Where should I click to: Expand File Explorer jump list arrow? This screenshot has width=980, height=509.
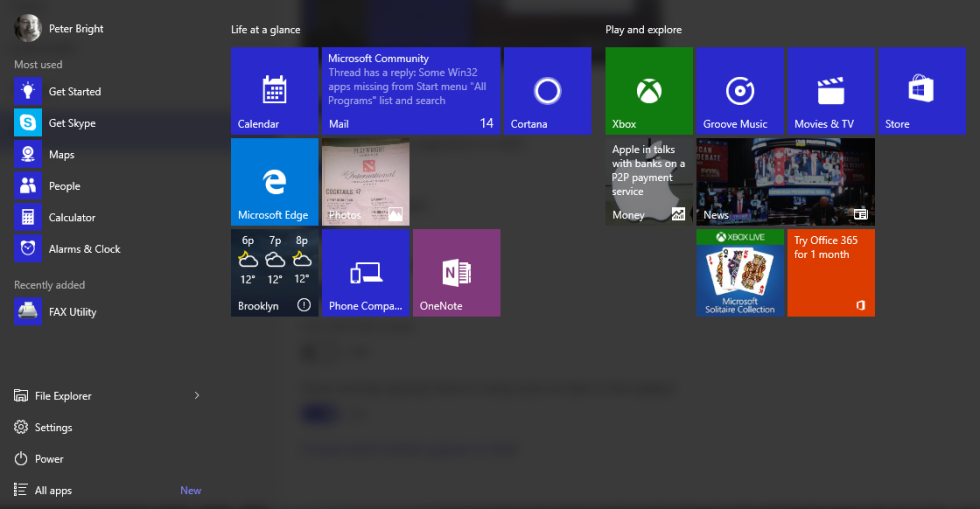[x=196, y=395]
